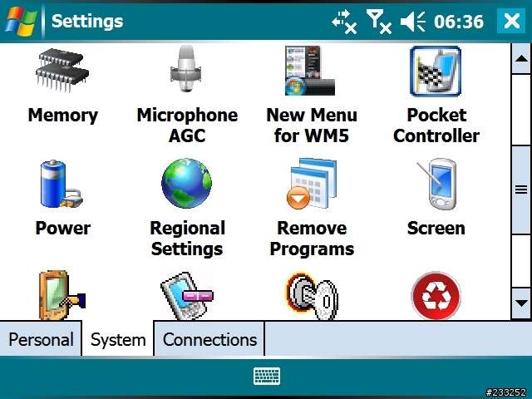Tap the speaker volume icon
The width and height of the screenshot is (532, 399).
[x=413, y=22]
